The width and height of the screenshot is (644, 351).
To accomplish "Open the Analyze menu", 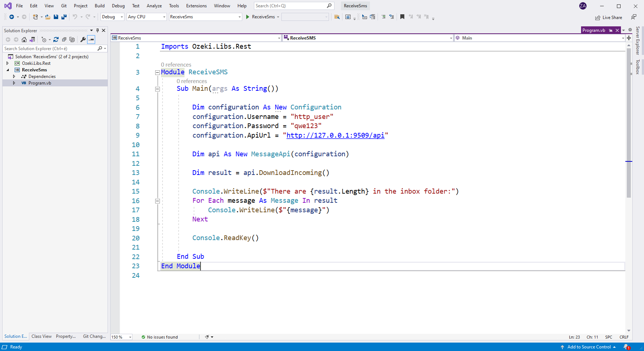I will pyautogui.click(x=154, y=6).
